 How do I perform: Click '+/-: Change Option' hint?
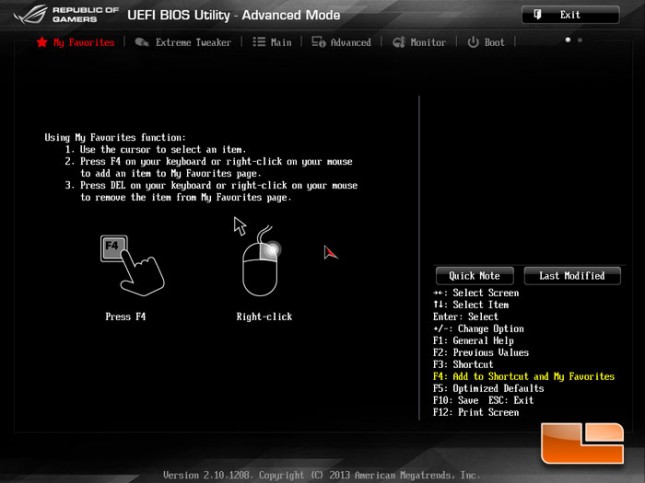point(478,329)
